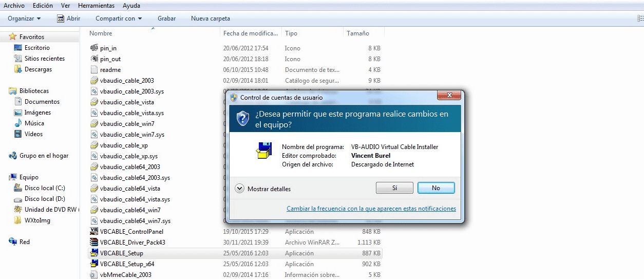This screenshot has width=644, height=279.
Task: Click No to deny the installer
Action: tap(436, 188)
